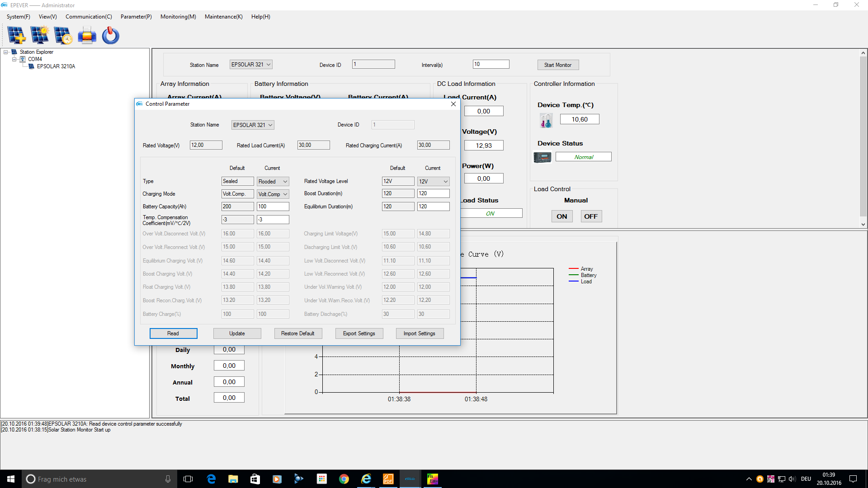Click the blue power button toolbar icon
Screen dimensions: 868x488
110,35
